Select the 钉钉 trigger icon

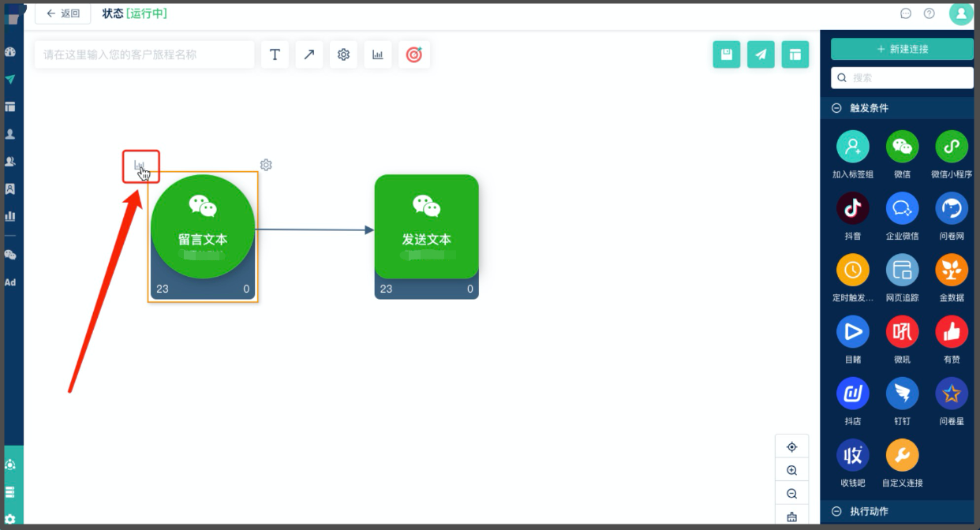click(903, 394)
